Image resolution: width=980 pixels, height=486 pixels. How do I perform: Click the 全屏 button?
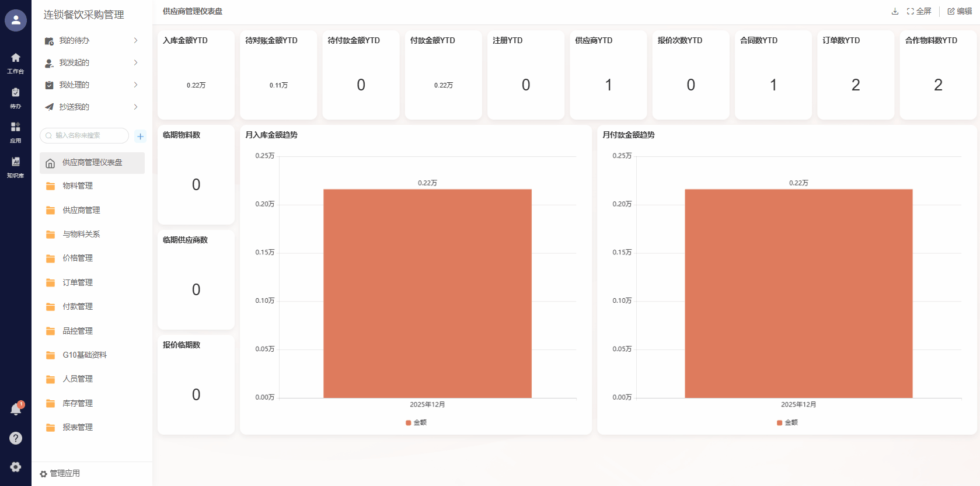pyautogui.click(x=919, y=11)
